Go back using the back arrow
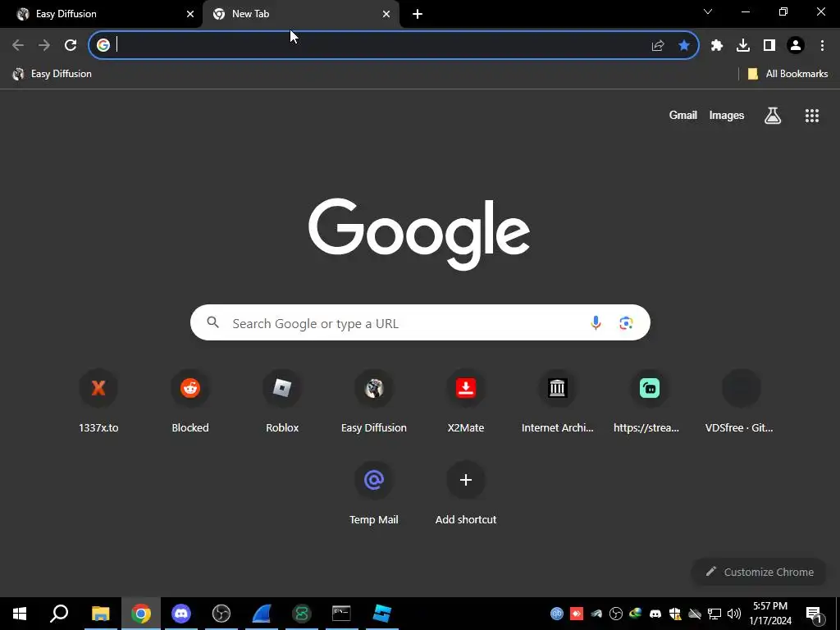This screenshot has width=840, height=630. point(18,45)
